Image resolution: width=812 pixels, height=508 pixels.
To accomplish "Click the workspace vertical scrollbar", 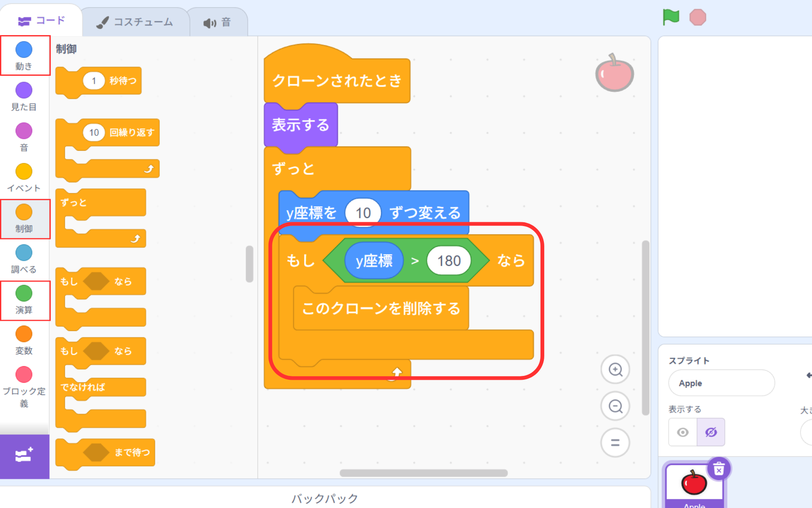I will coord(645,328).
